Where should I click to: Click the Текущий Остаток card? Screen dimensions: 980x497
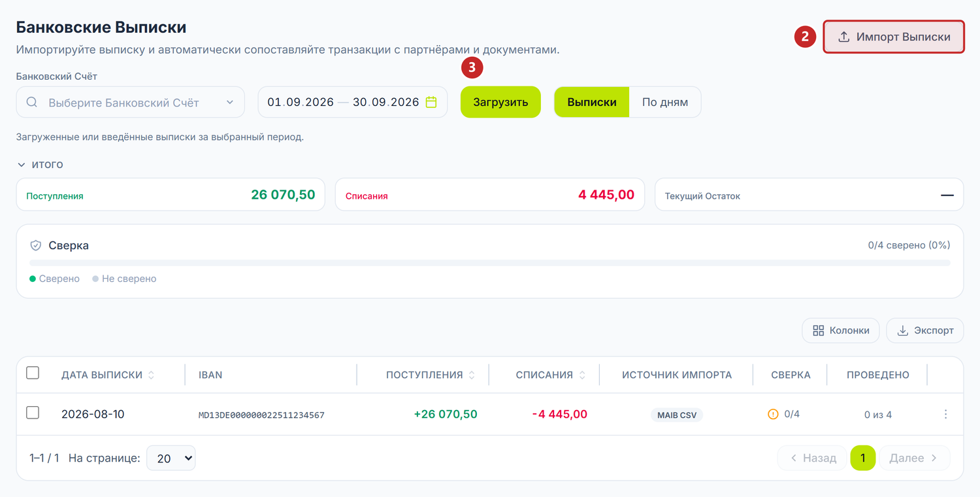809,195
